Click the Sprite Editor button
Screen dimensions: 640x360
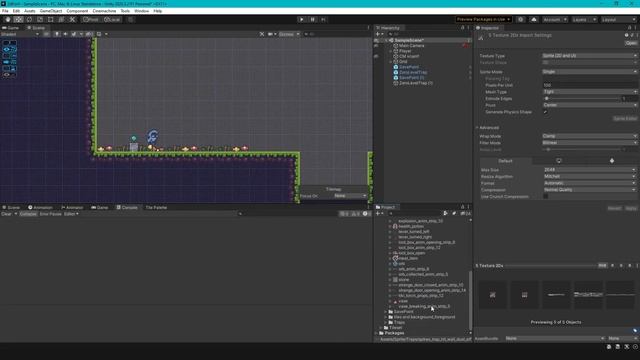[625, 118]
